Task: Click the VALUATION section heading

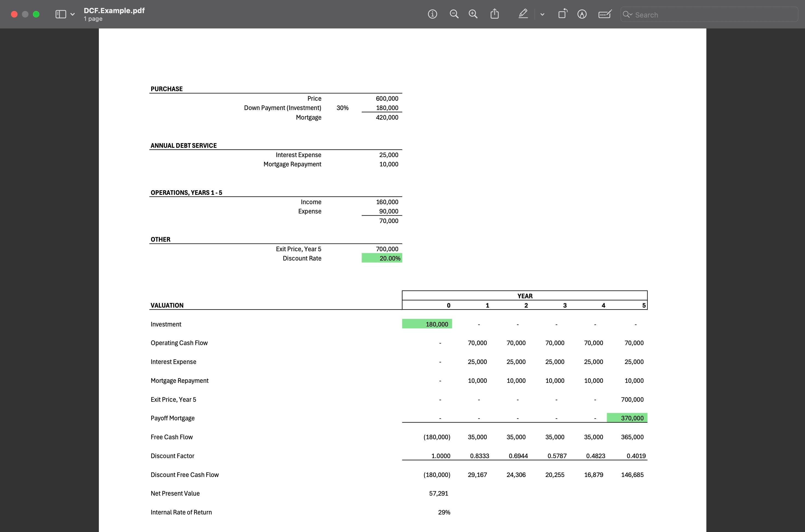Action: [167, 305]
